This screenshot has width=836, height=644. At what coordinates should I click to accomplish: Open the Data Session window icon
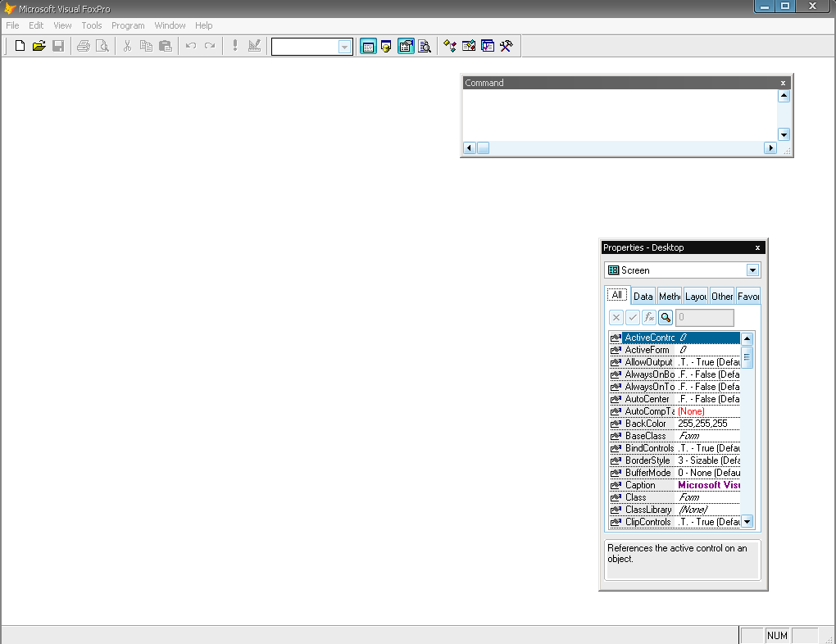[387, 47]
